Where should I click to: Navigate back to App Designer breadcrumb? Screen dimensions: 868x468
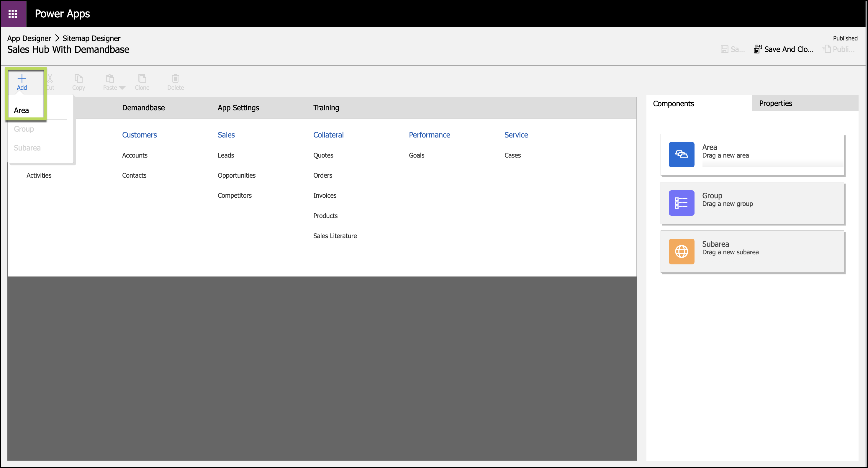(29, 38)
